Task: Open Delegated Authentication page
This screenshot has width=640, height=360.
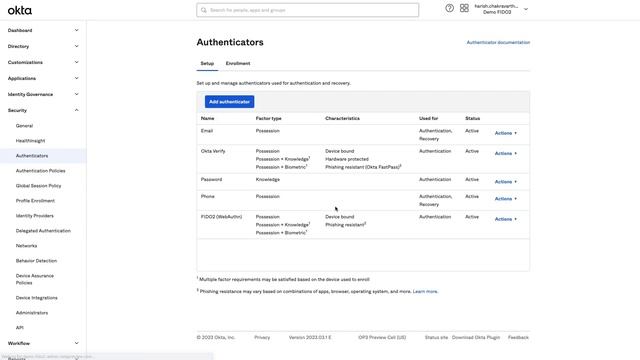Action: [x=43, y=231]
